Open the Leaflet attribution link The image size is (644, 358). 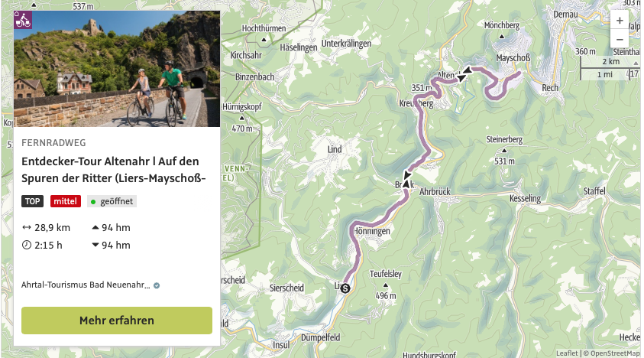coord(566,353)
